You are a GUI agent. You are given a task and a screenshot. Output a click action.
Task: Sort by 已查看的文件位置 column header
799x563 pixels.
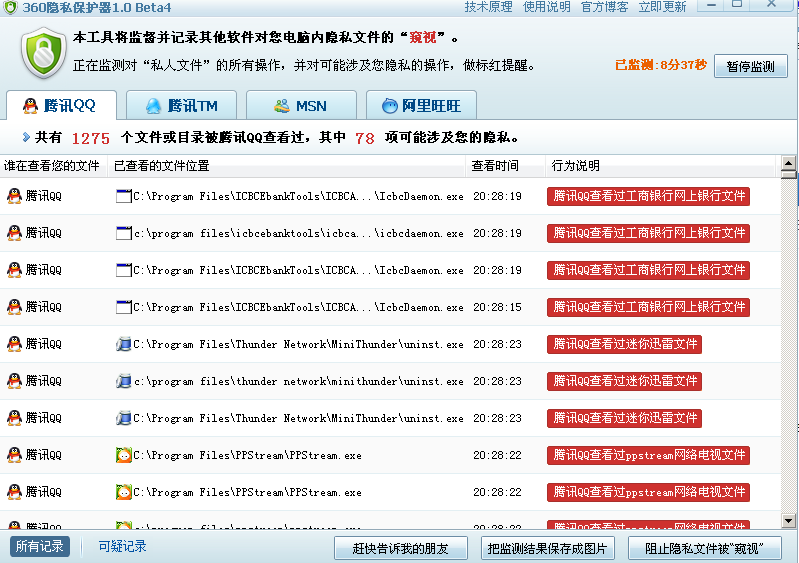(x=286, y=166)
